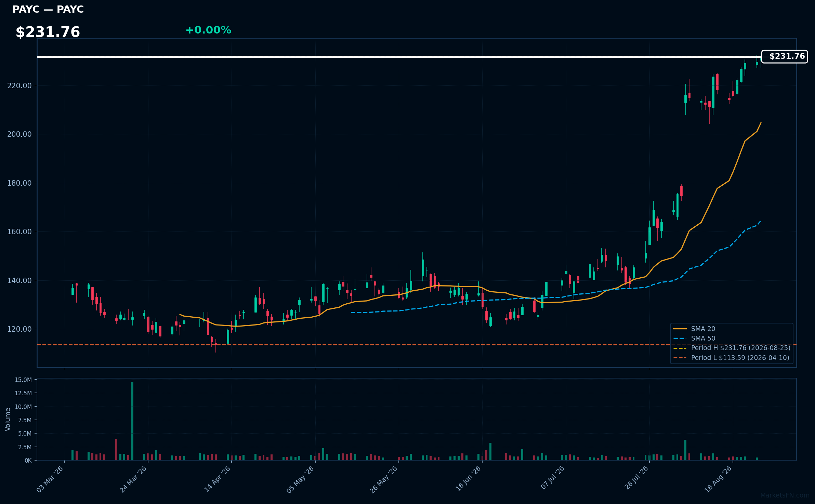Click the 120.00 price axis label
Viewport: 815px width, 504px height.
(19, 329)
